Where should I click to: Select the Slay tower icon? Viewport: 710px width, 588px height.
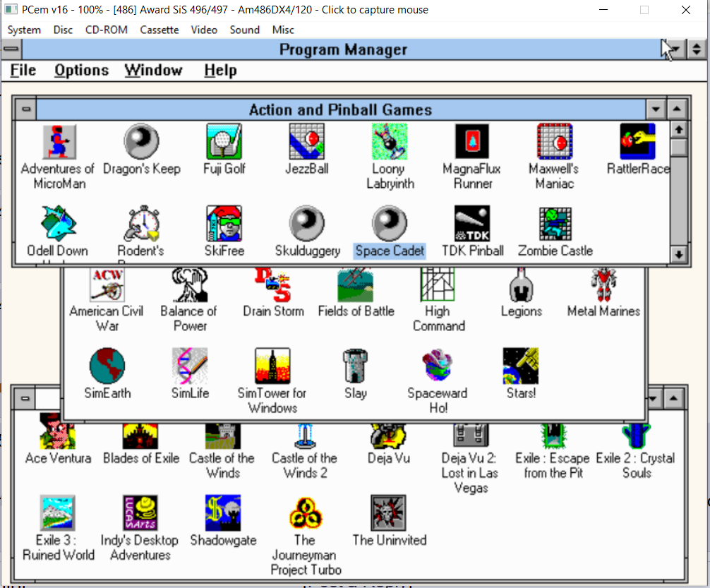(x=356, y=366)
